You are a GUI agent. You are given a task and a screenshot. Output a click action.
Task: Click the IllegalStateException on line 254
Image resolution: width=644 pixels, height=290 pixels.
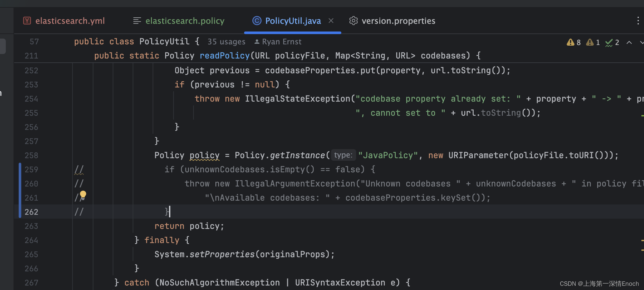[298, 99]
